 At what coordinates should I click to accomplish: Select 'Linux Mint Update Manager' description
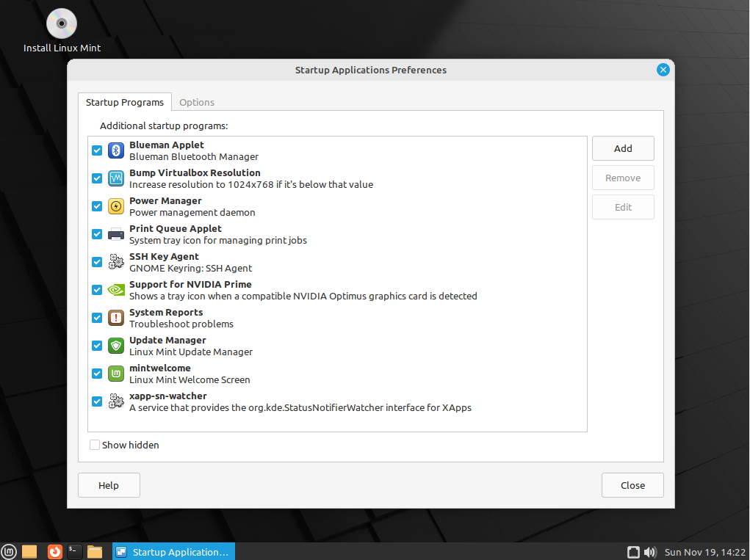(x=191, y=352)
